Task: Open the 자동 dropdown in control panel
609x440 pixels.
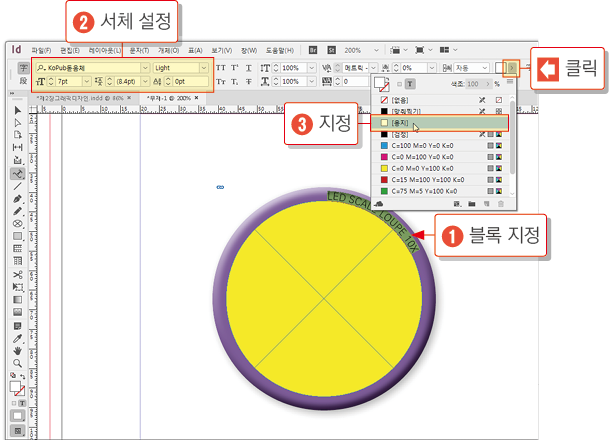Action: pos(485,68)
